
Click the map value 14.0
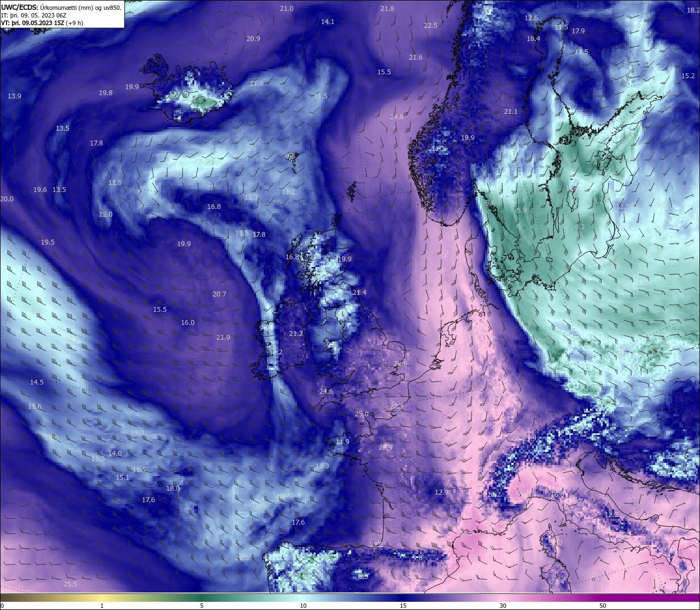click(115, 454)
